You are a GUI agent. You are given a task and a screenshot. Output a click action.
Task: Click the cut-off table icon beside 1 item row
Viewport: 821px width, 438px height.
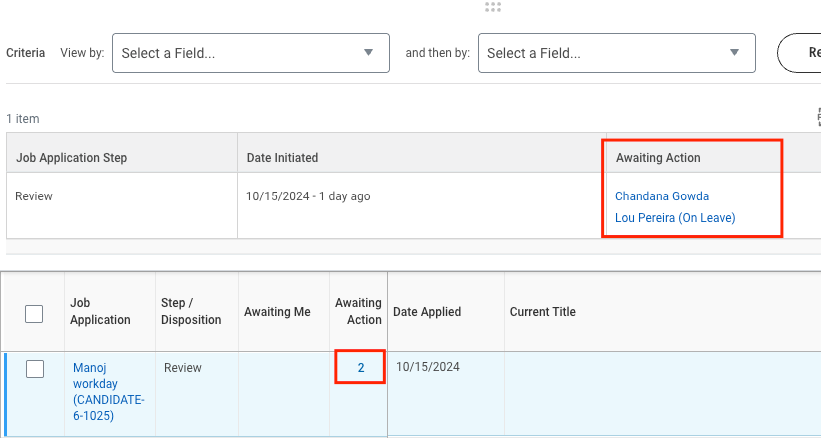click(818, 117)
